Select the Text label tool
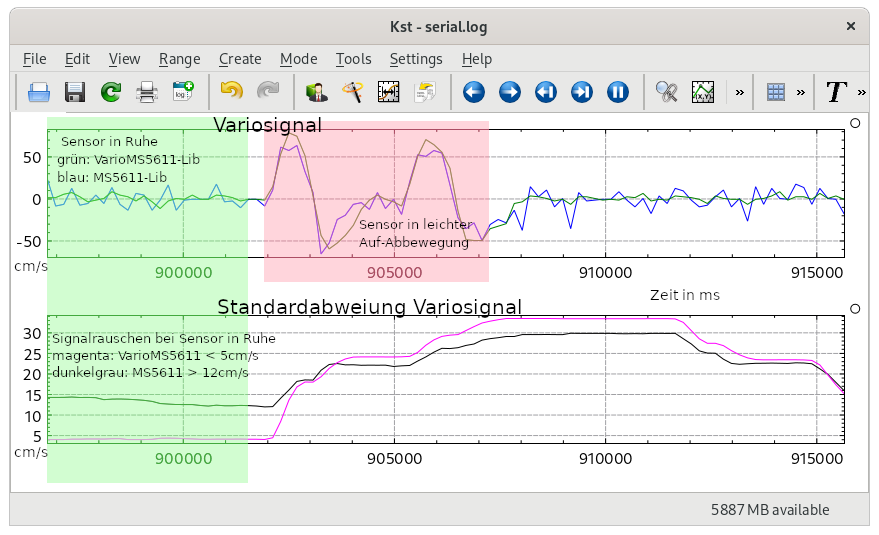 [836, 92]
